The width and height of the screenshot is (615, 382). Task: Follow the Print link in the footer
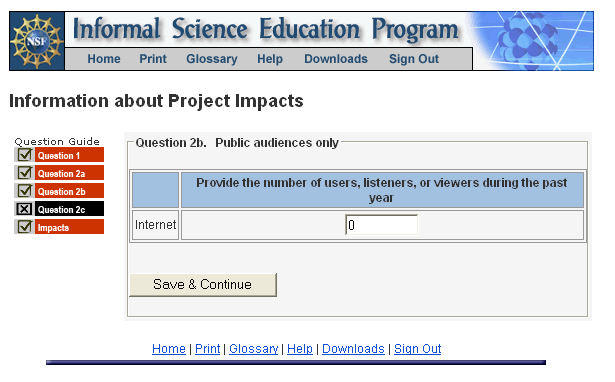pyautogui.click(x=207, y=349)
